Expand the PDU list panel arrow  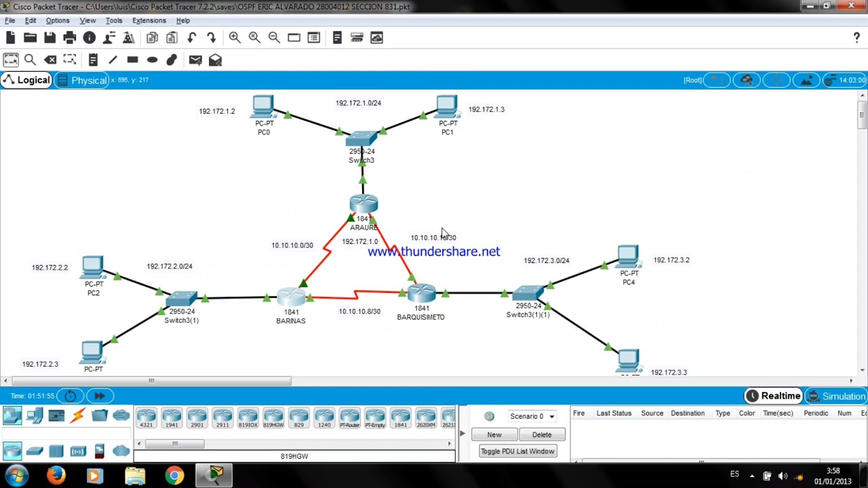tap(462, 434)
